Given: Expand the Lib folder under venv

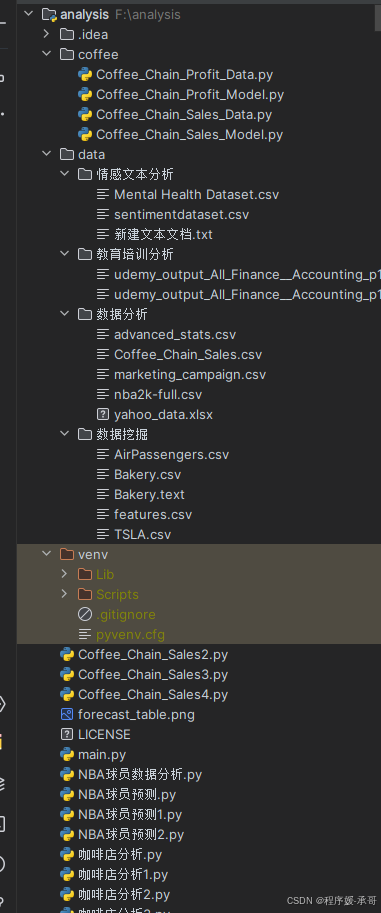Looking at the screenshot, I should click(64, 574).
